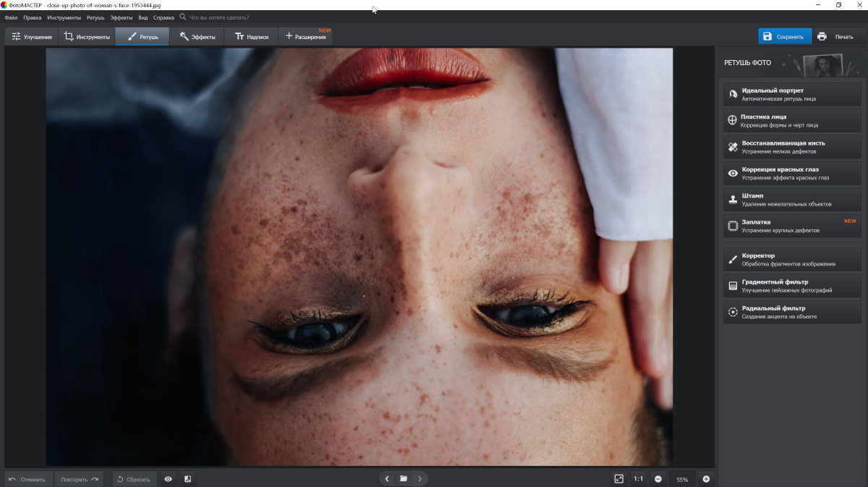Toggle original preview with eye icon
This screenshot has height=487, width=868.
169,479
